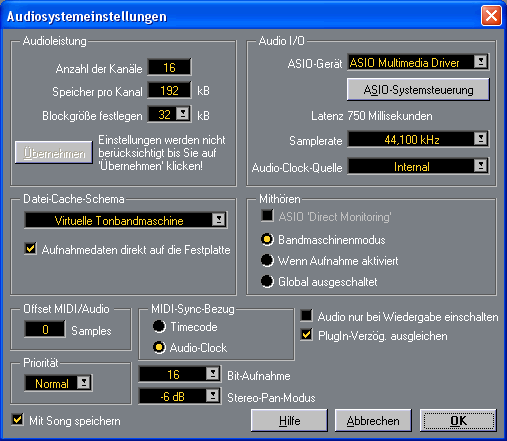Toggle Mit Song speichern checkbox
This screenshot has width=507, height=441.
click(17, 420)
